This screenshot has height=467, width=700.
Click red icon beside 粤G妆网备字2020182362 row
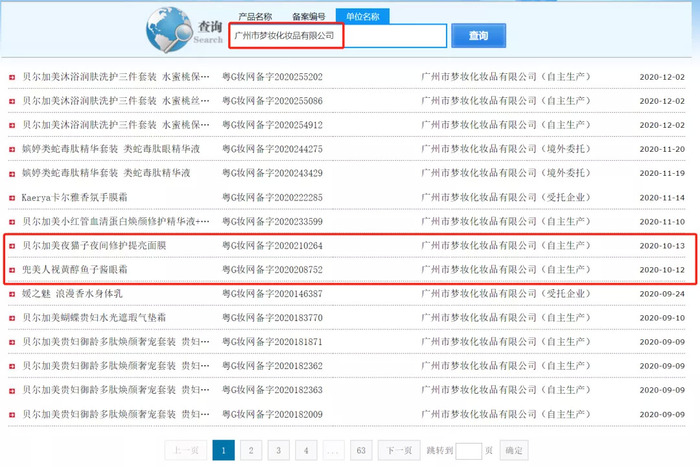pos(12,367)
